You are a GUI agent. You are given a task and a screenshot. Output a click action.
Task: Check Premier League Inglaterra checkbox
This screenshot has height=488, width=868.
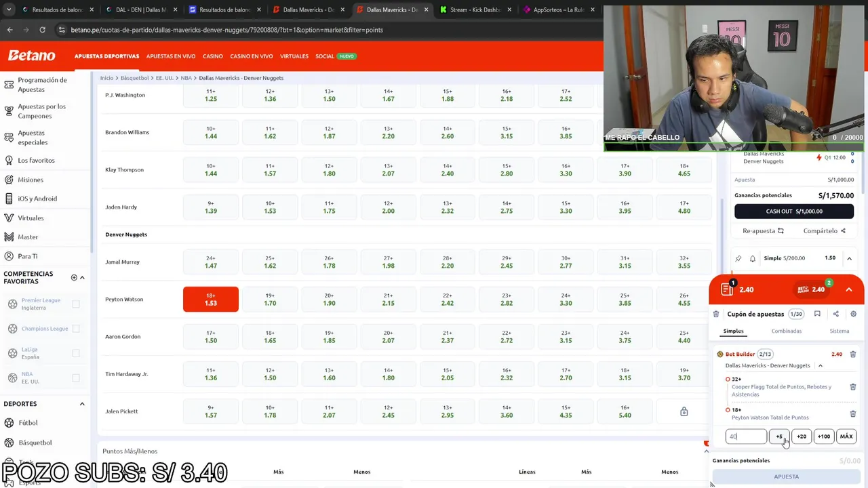pos(76,304)
